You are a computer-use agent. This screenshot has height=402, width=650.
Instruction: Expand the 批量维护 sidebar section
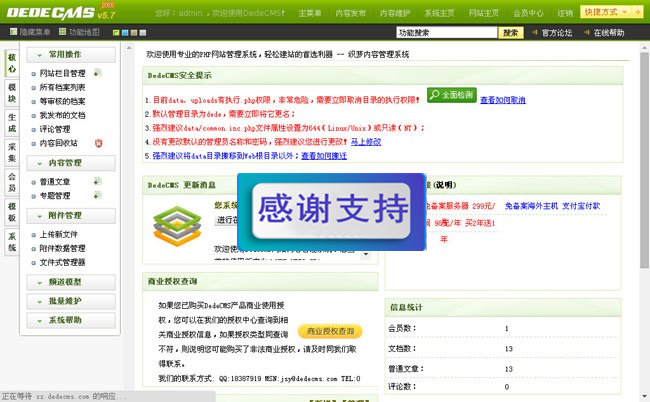click(x=71, y=301)
